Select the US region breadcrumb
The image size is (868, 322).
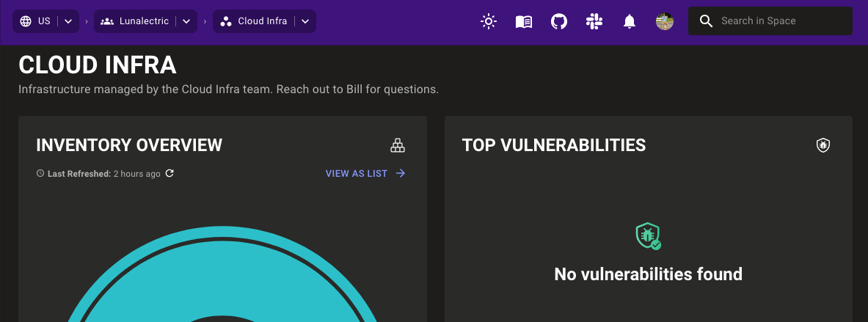pyautogui.click(x=37, y=21)
